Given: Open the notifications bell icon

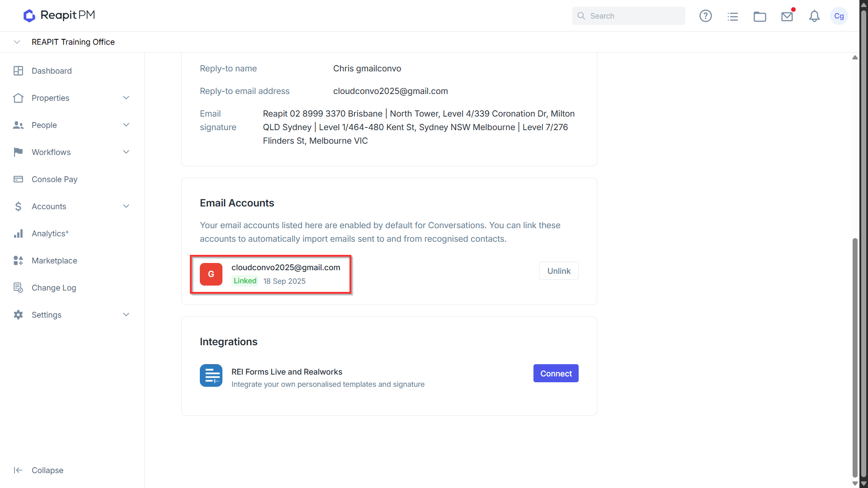Looking at the screenshot, I should click(814, 16).
